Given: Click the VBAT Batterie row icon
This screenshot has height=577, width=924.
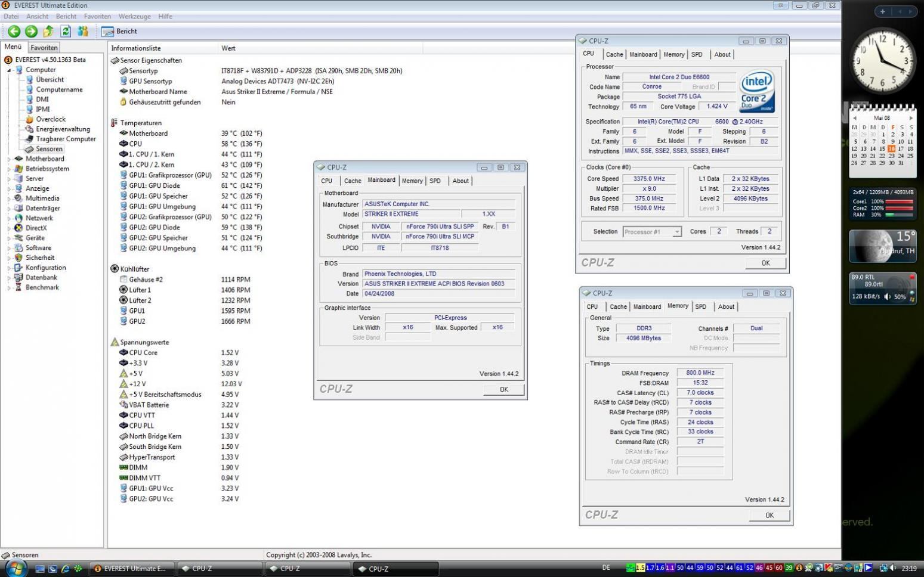Looking at the screenshot, I should pyautogui.click(x=123, y=405).
